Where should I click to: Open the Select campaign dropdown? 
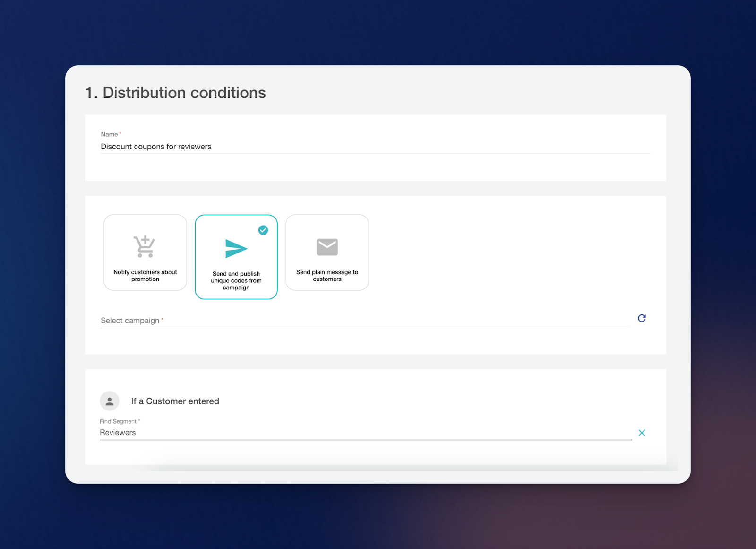(x=364, y=321)
